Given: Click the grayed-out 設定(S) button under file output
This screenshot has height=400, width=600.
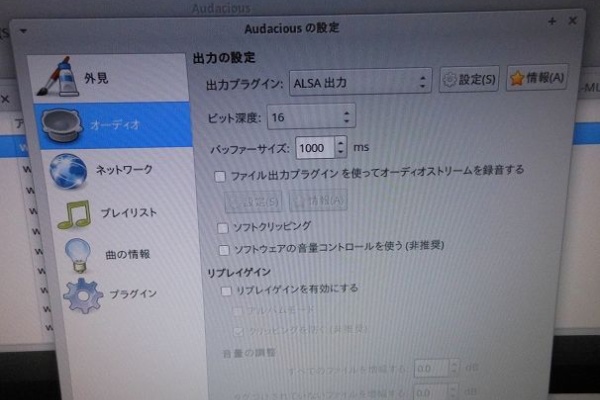Looking at the screenshot, I should (x=253, y=202).
